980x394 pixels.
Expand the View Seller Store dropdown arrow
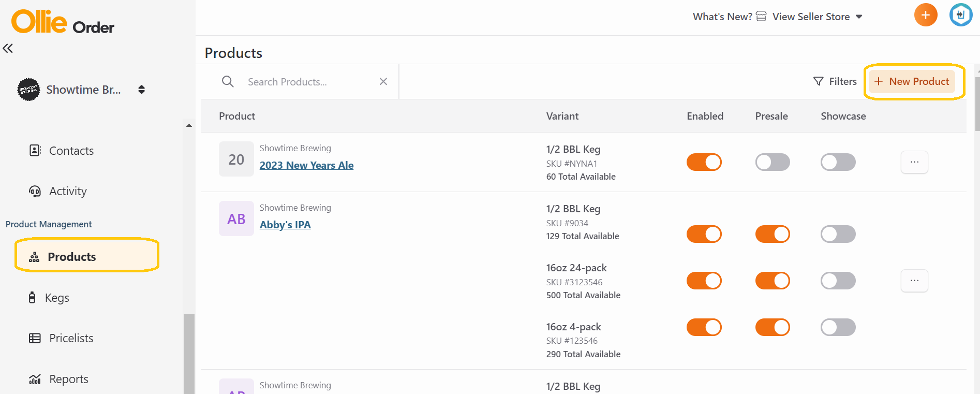pyautogui.click(x=859, y=17)
